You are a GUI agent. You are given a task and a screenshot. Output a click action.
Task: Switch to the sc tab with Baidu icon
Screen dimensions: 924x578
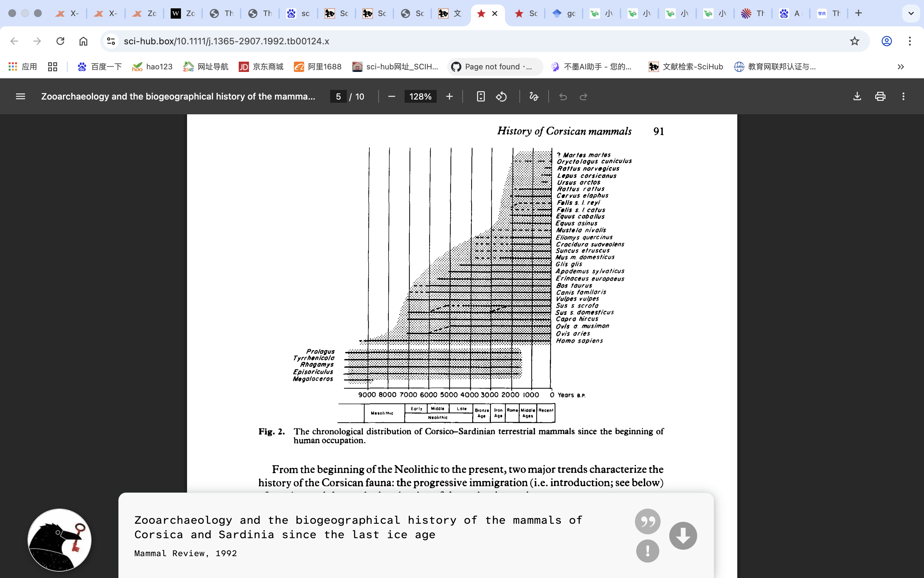[x=299, y=13]
